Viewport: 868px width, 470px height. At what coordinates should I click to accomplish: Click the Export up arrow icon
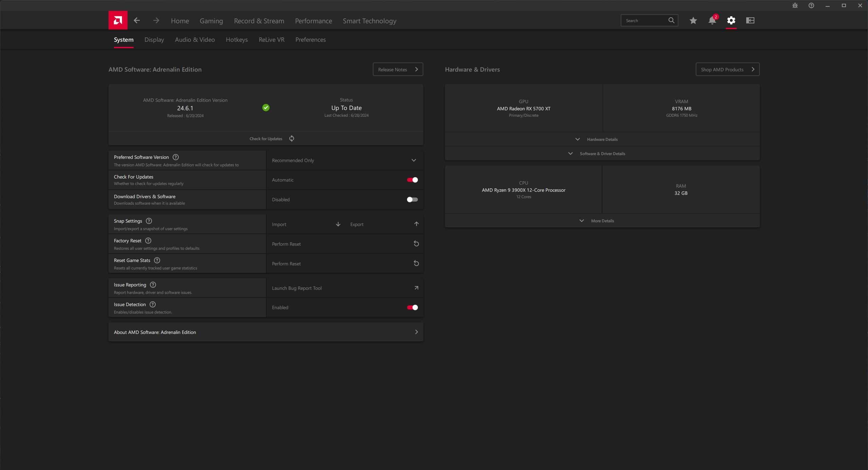(416, 224)
